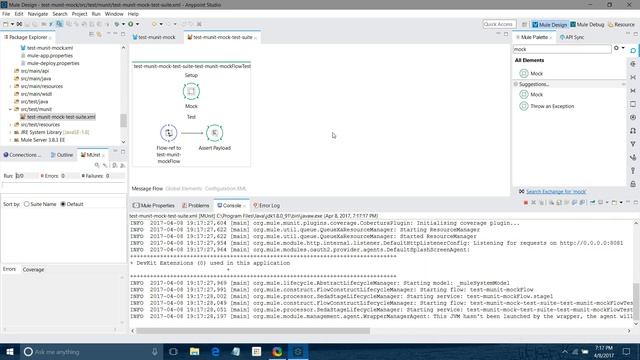This screenshot has height=360, width=640.
Task: Switch to the test-munit-mock editor tab
Action: click(154, 37)
